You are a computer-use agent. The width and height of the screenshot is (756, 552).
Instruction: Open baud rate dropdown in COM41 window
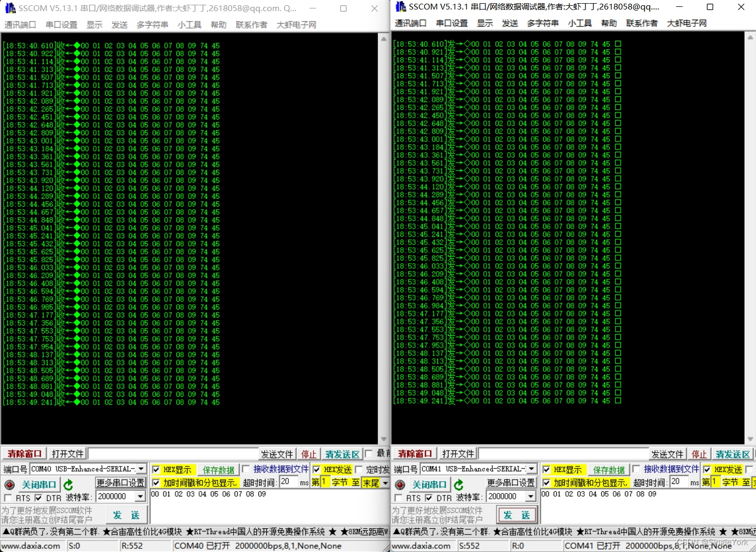pyautogui.click(x=530, y=497)
